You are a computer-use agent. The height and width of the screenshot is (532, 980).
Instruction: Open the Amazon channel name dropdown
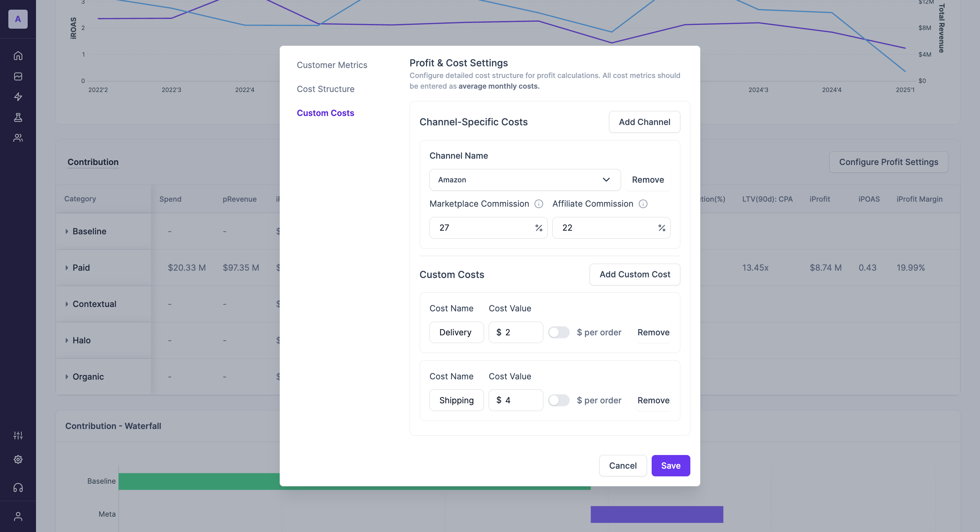(x=525, y=180)
